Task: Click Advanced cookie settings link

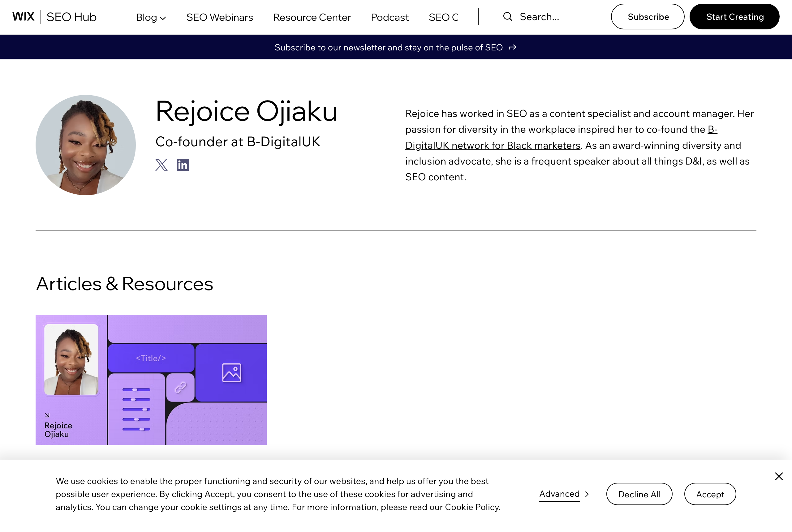Action: click(x=559, y=494)
